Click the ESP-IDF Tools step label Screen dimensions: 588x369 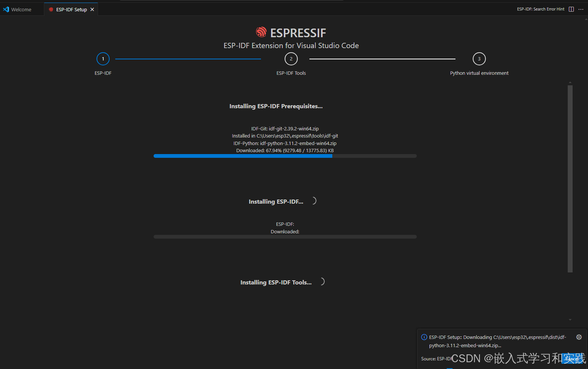(291, 73)
